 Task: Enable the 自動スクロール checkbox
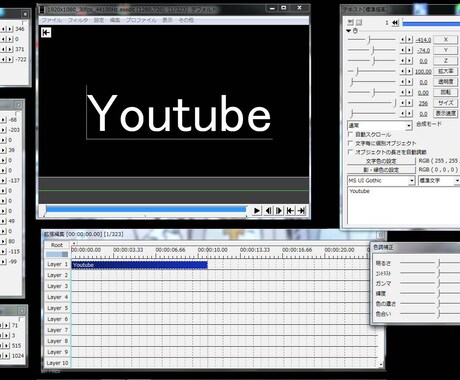tap(350, 134)
